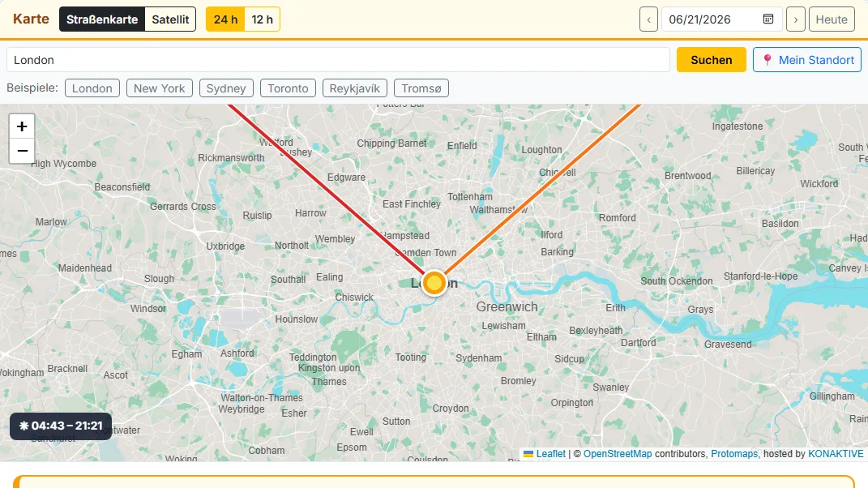The image size is (868, 488).
Task: Click the Romford label on the map
Action: pyautogui.click(x=618, y=218)
